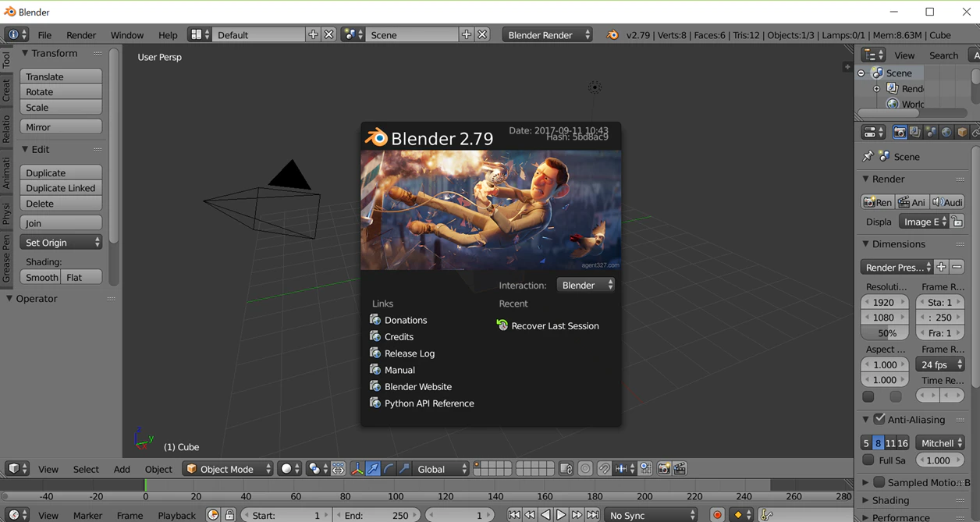Set anti-aliasing samples to 5
Screen dimensions: 980x522
866,443
